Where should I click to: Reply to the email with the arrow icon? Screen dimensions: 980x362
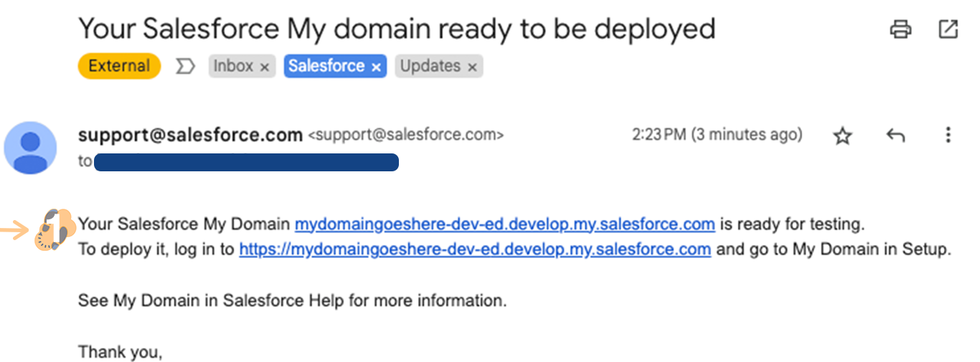click(x=895, y=135)
